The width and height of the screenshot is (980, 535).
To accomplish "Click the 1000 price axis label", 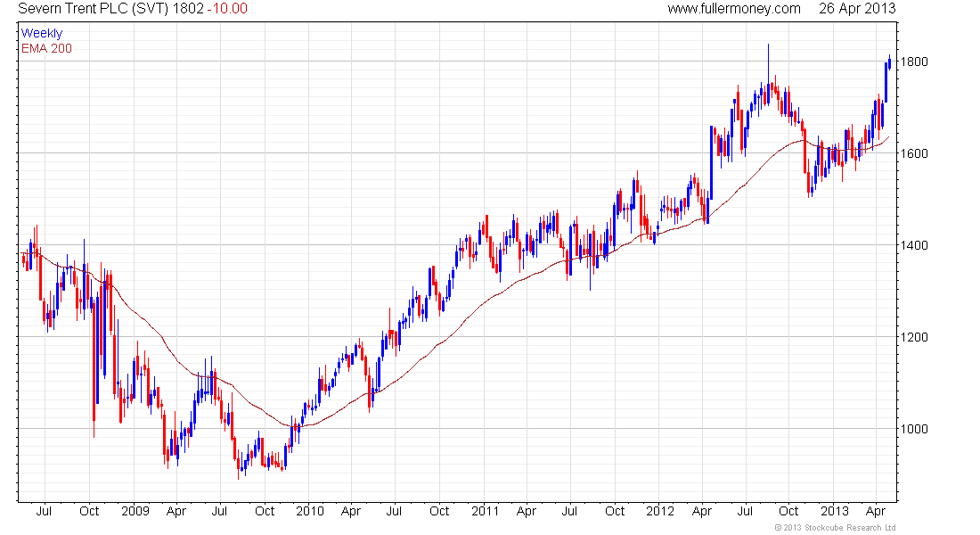I will pyautogui.click(x=913, y=429).
